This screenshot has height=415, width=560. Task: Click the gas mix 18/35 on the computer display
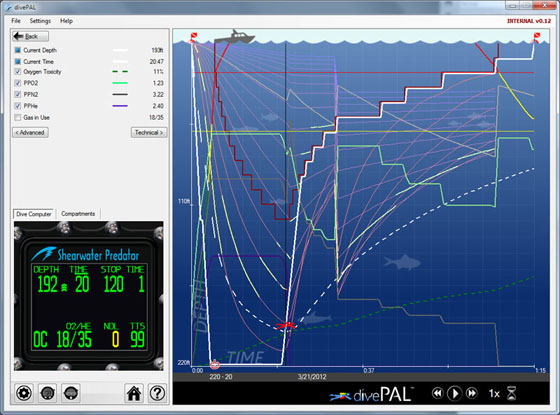(x=74, y=339)
